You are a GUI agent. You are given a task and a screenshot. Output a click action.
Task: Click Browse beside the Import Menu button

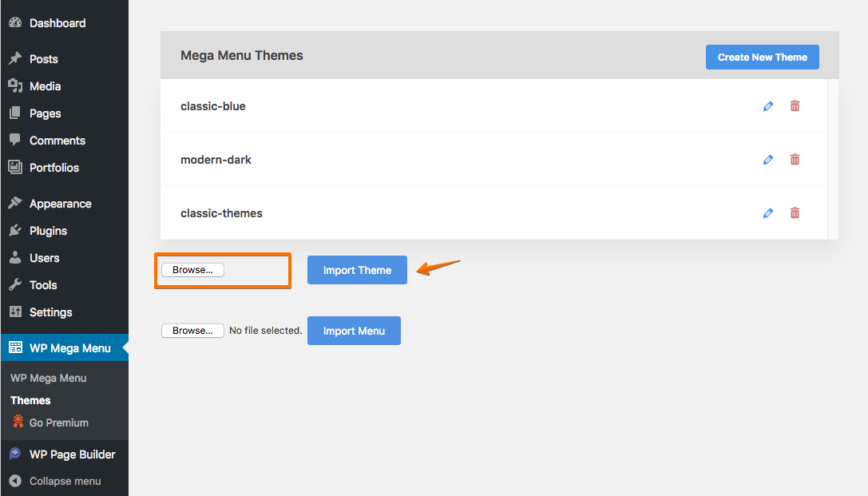tap(192, 331)
